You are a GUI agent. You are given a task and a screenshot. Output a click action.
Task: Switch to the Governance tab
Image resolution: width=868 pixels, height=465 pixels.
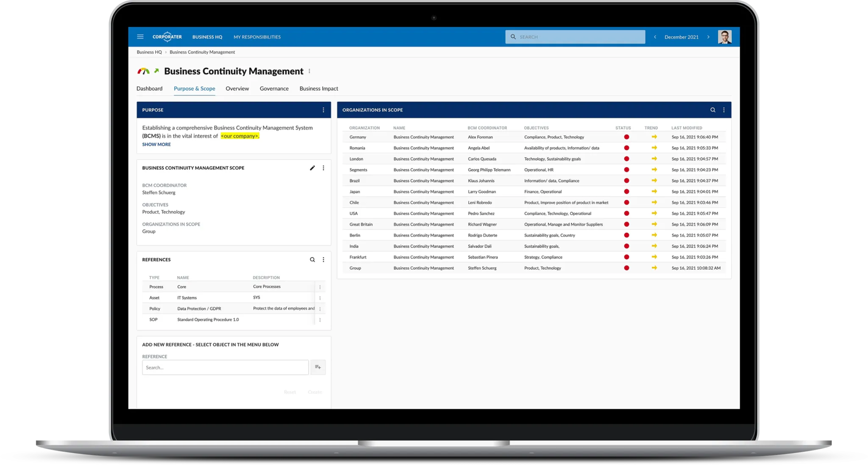click(274, 89)
